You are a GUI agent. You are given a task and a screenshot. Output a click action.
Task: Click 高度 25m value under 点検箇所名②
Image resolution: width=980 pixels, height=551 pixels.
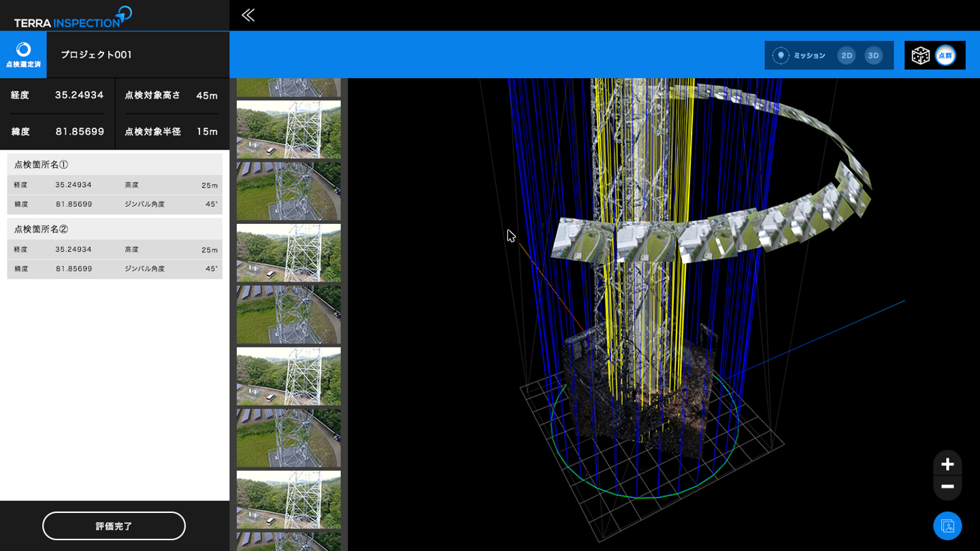pyautogui.click(x=210, y=250)
